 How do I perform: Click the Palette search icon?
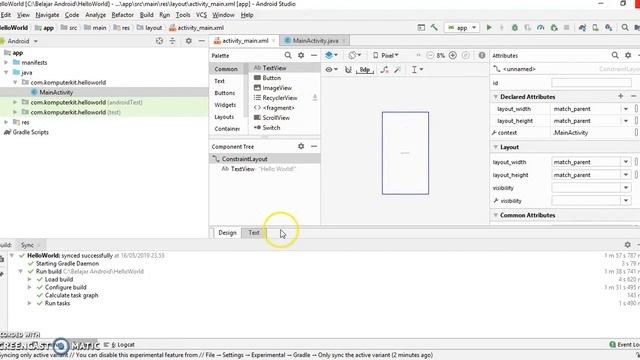point(288,55)
